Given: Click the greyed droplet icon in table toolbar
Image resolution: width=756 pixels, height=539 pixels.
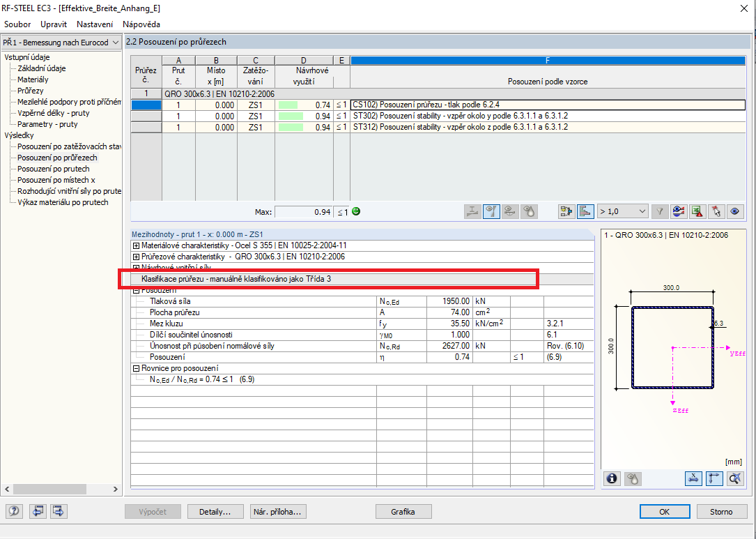Looking at the screenshot, I should (x=529, y=211).
